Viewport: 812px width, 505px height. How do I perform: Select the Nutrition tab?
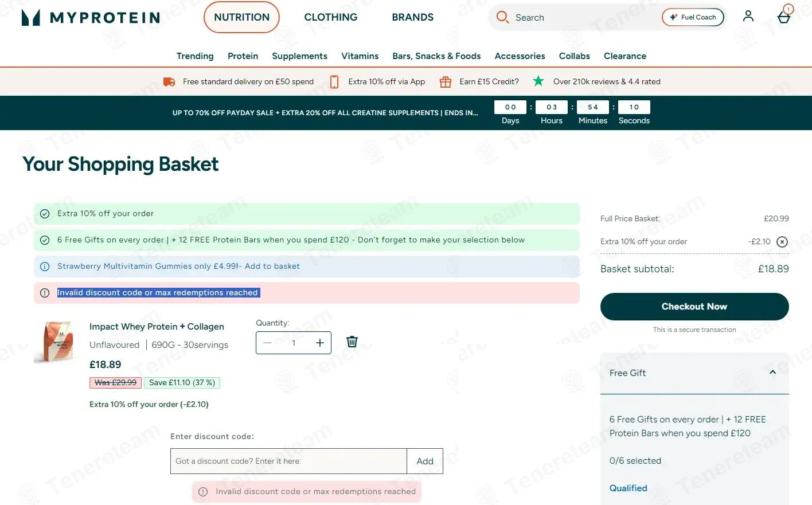click(x=241, y=17)
